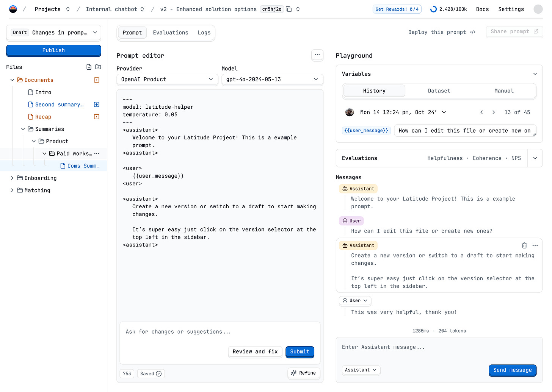
Task: Expand the Evaluations panel
Action: click(x=535, y=158)
